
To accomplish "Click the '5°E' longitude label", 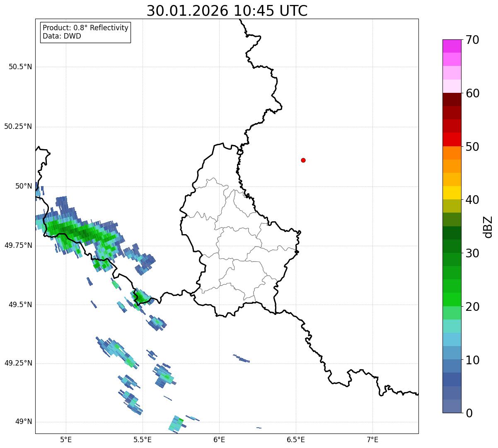I will click(66, 439).
